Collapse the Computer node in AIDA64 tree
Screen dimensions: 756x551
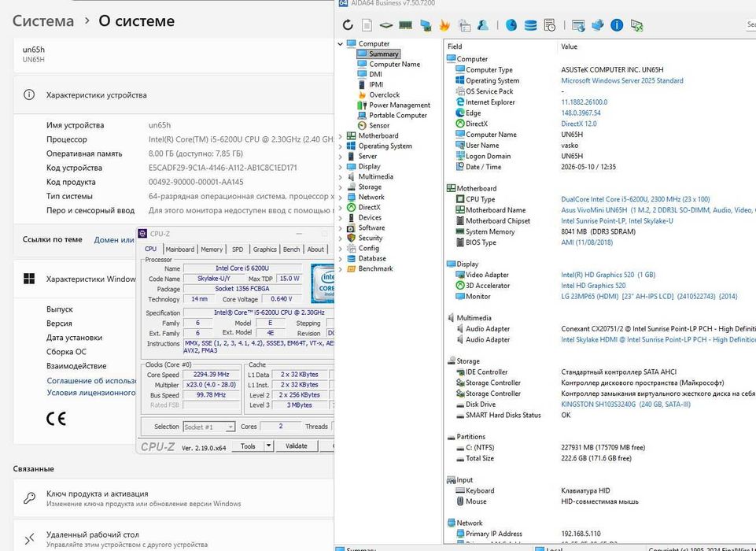[x=341, y=44]
